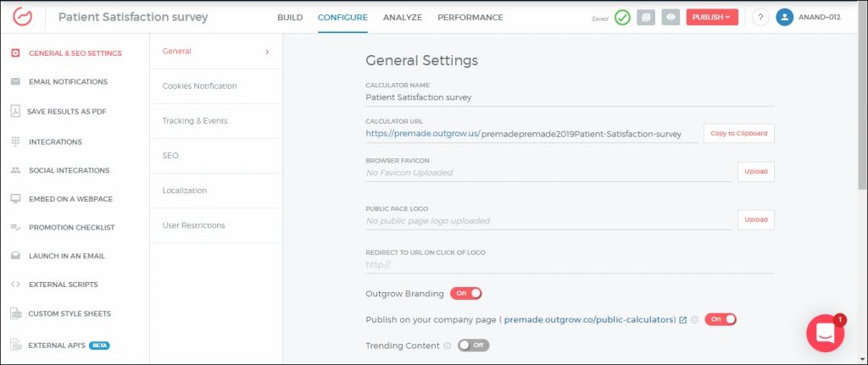Open the chat support bubble
This screenshot has width=868, height=365.
click(x=825, y=334)
